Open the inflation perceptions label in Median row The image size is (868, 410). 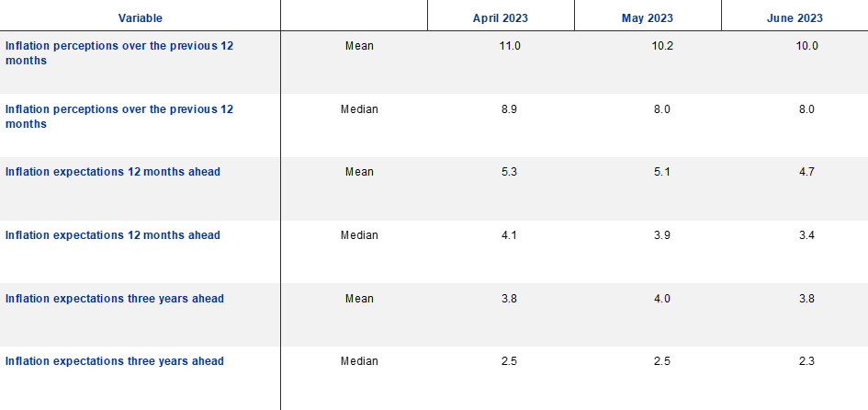[119, 116]
